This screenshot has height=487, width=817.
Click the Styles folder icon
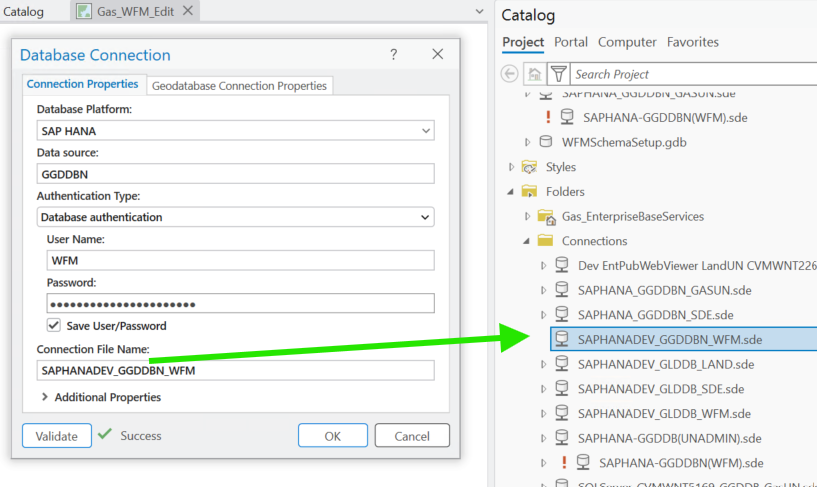point(529,167)
